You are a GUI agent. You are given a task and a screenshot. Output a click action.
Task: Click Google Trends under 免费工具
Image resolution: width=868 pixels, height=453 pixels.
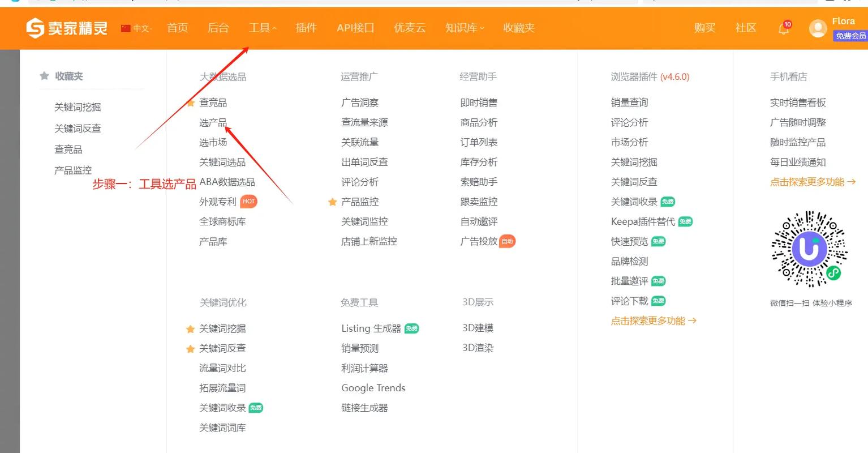point(373,388)
